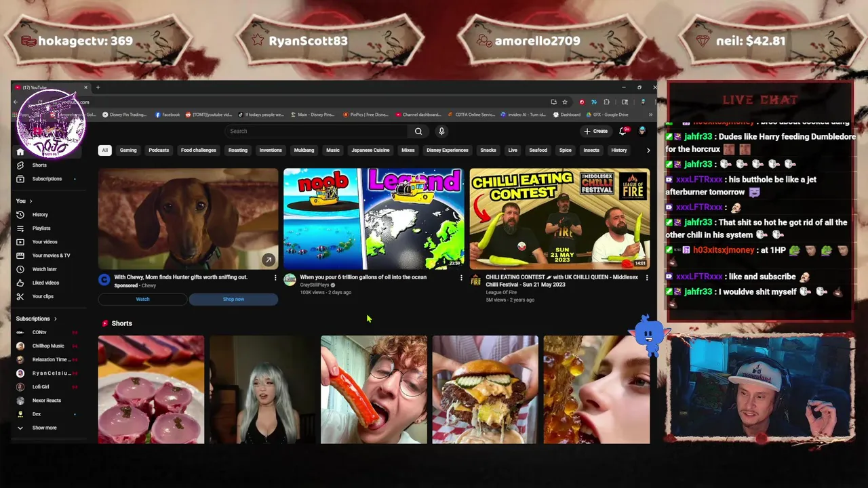Open more options for Chewy ad
Image resolution: width=868 pixels, height=488 pixels.
pyautogui.click(x=275, y=277)
